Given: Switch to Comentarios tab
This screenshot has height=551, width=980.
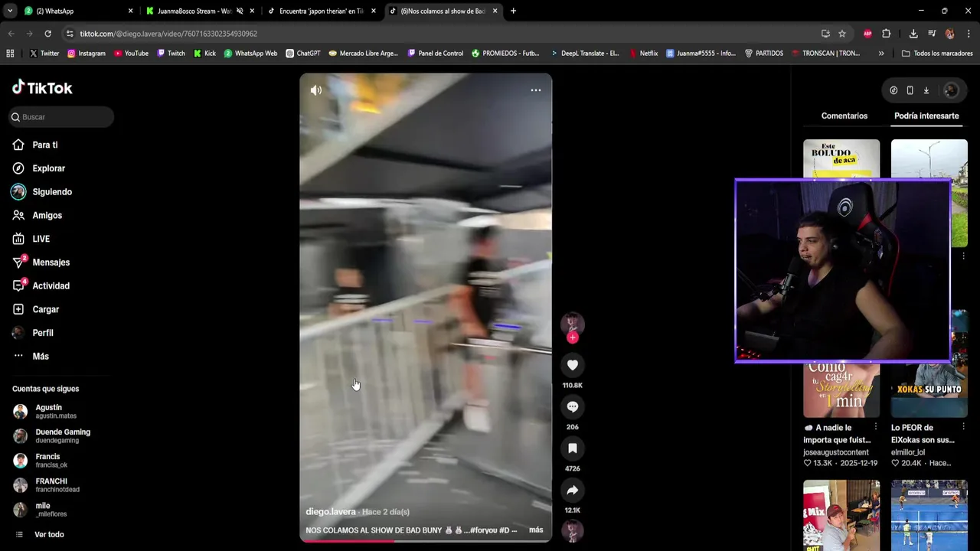Looking at the screenshot, I should click(x=844, y=116).
